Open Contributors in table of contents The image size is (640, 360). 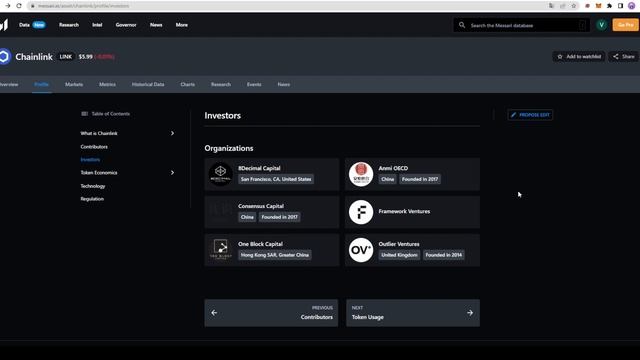click(94, 147)
